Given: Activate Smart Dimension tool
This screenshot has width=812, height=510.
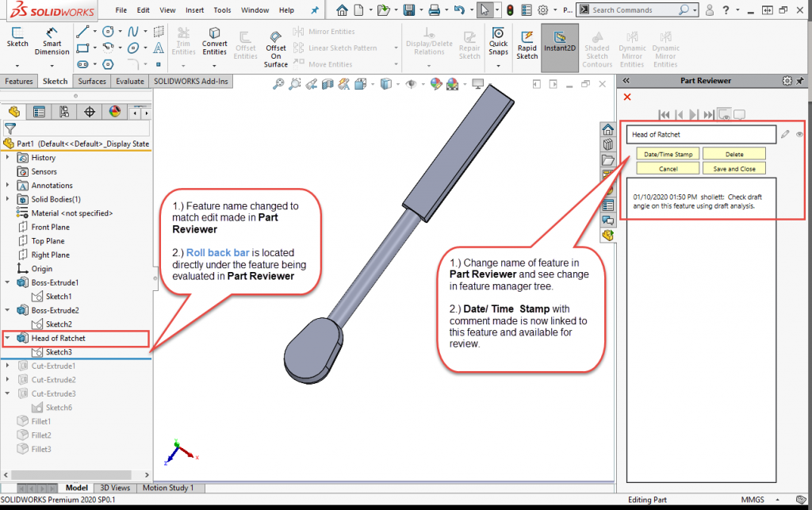Looking at the screenshot, I should coord(52,41).
